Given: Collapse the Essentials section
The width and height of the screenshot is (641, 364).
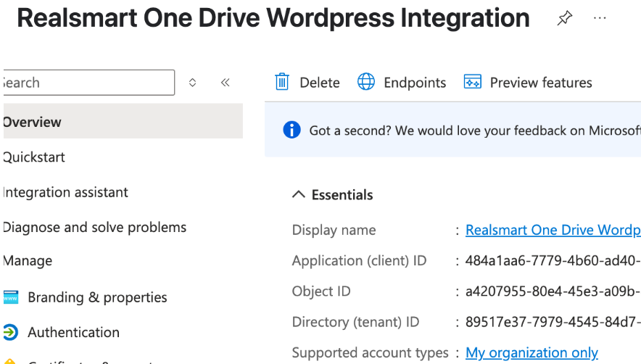Looking at the screenshot, I should click(x=298, y=194).
